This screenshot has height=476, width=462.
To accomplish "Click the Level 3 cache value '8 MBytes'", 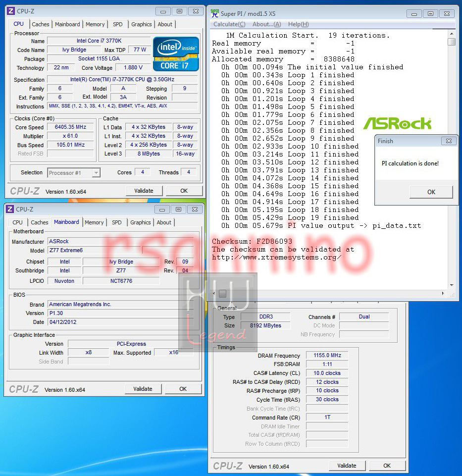I will (x=149, y=154).
